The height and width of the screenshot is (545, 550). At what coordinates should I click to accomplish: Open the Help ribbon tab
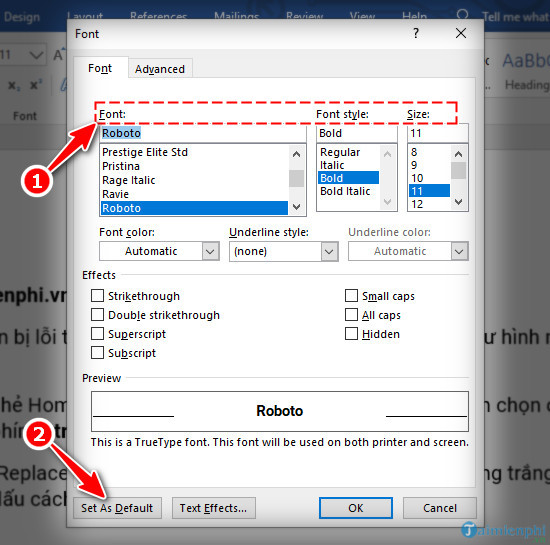tap(414, 16)
